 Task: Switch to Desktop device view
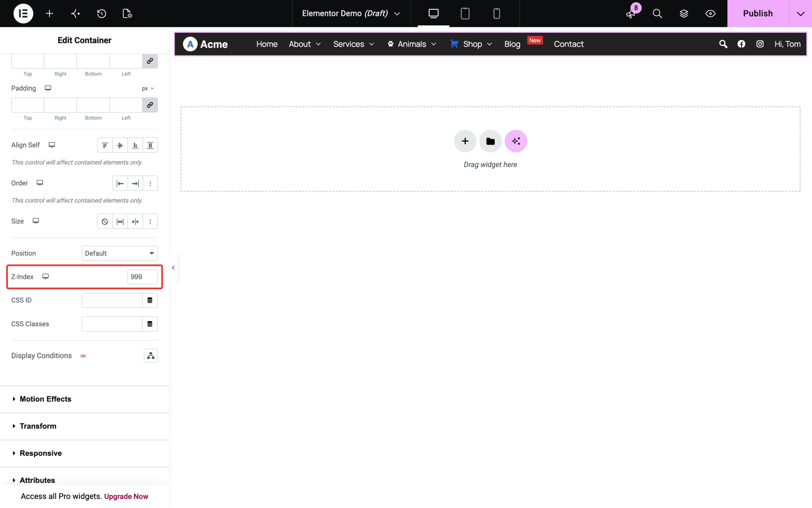click(x=434, y=13)
